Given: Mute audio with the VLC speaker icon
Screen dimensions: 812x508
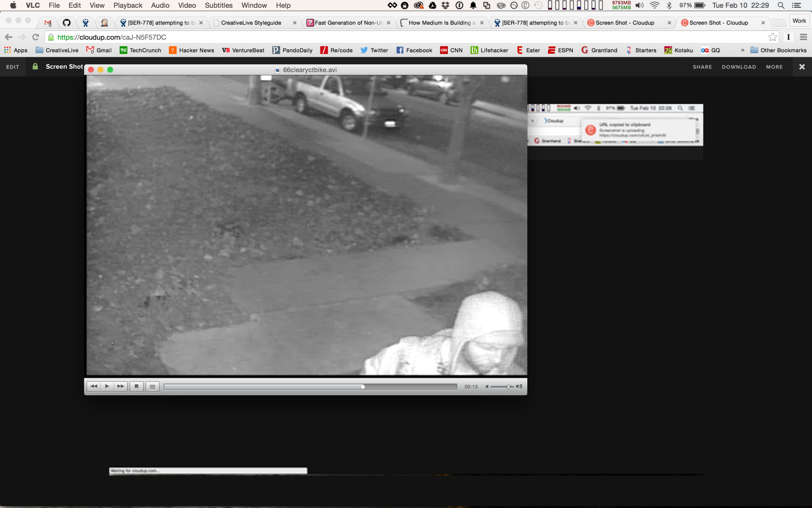Looking at the screenshot, I should [x=487, y=387].
